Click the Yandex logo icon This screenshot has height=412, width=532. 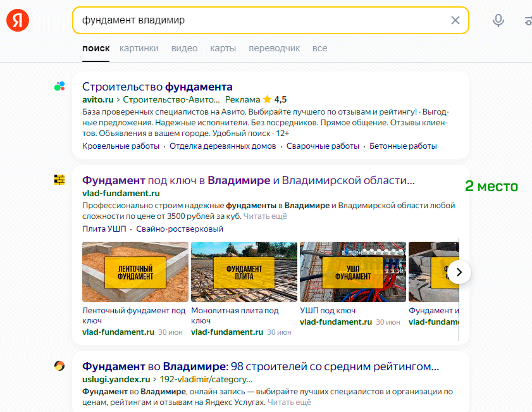(18, 21)
